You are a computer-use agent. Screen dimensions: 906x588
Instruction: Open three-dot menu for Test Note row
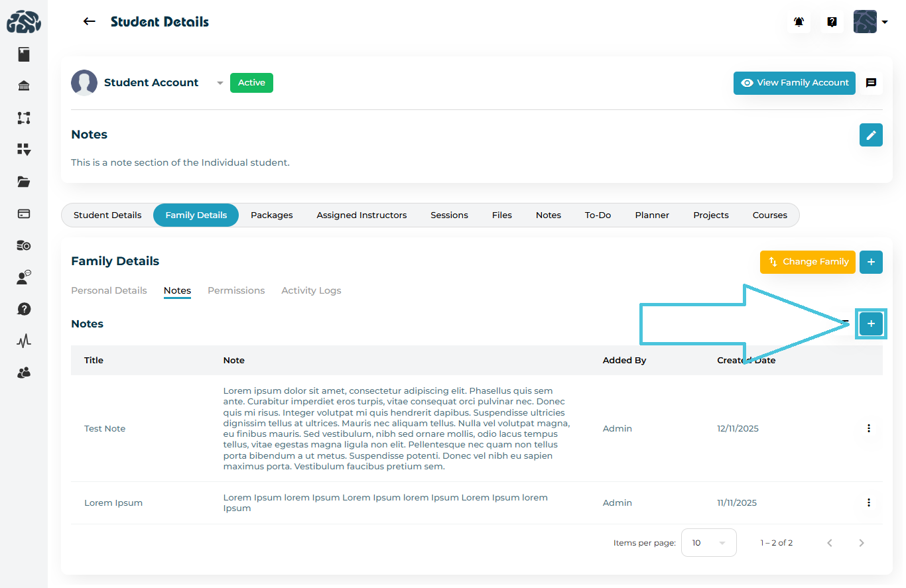(x=868, y=428)
